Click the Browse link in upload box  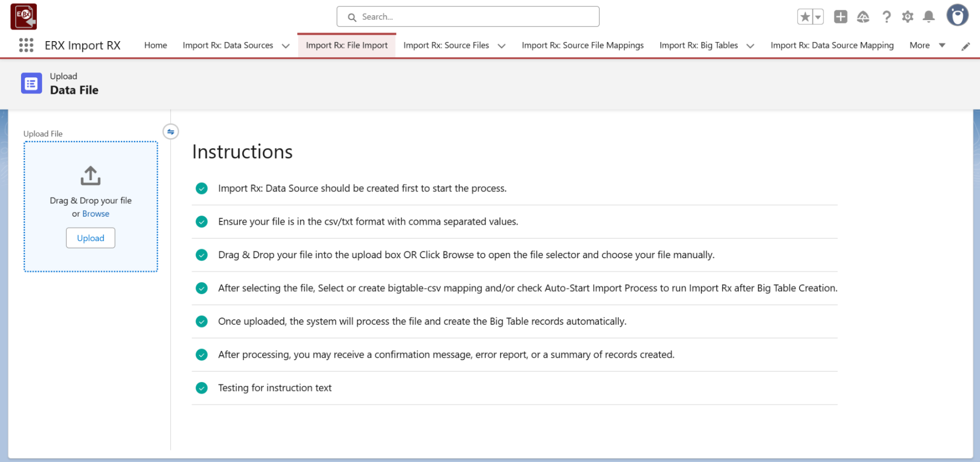tap(96, 214)
